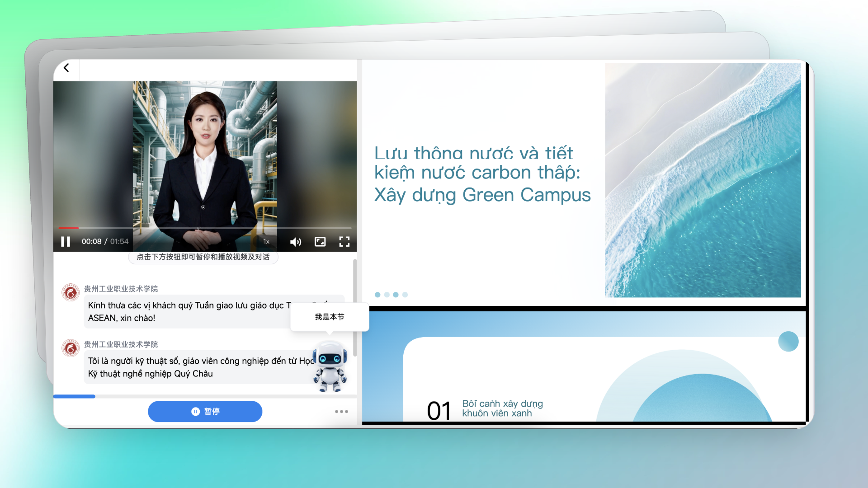
Task: Enter fullscreen video mode
Action: tap(344, 242)
